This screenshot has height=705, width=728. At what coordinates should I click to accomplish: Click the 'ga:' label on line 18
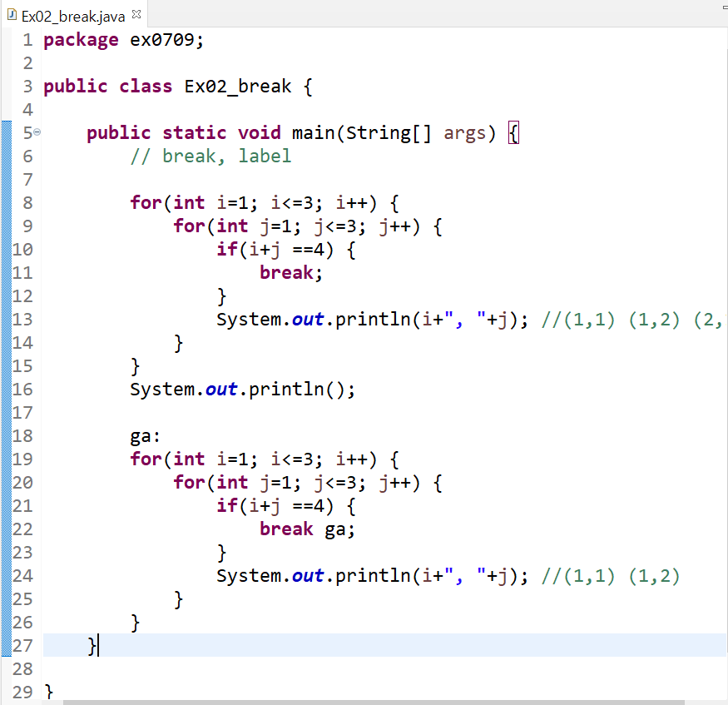click(x=145, y=436)
